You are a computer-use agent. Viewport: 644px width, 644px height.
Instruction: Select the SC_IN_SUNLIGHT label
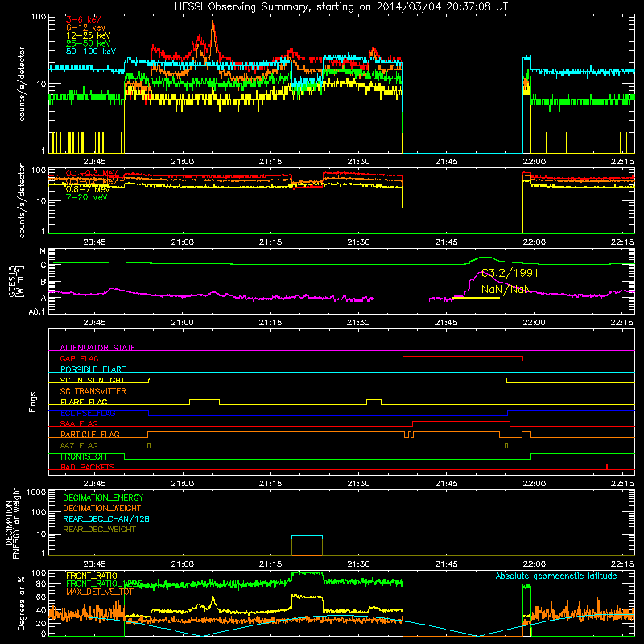point(93,380)
